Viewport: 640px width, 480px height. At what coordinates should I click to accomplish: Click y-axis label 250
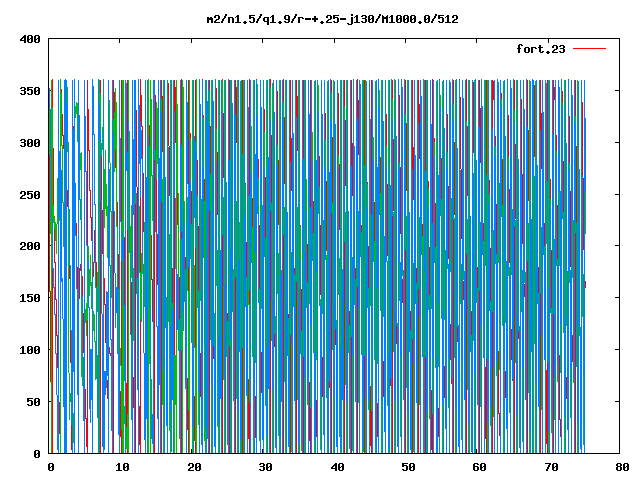point(30,195)
